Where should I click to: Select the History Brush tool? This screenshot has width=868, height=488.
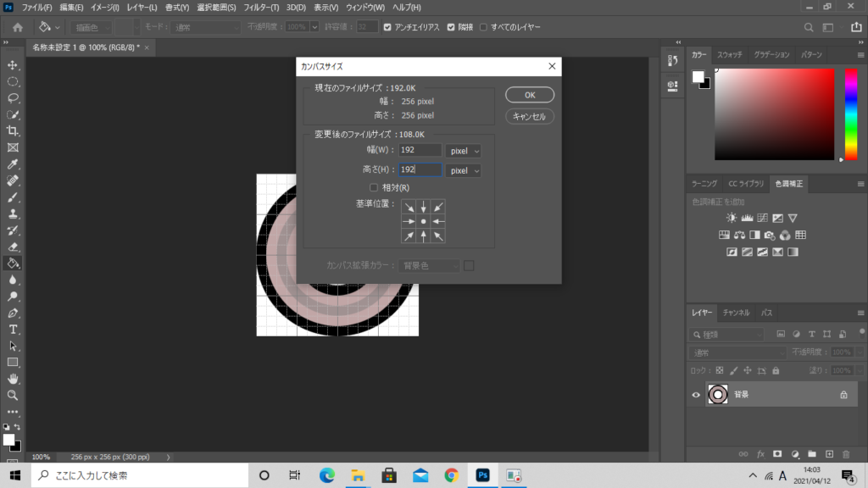[x=13, y=230]
